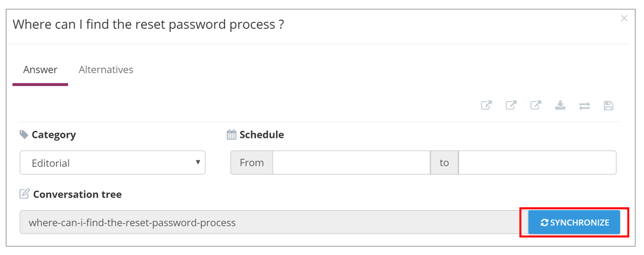Close the dialog with the X icon
This screenshot has width=644, height=255.
[x=624, y=18]
